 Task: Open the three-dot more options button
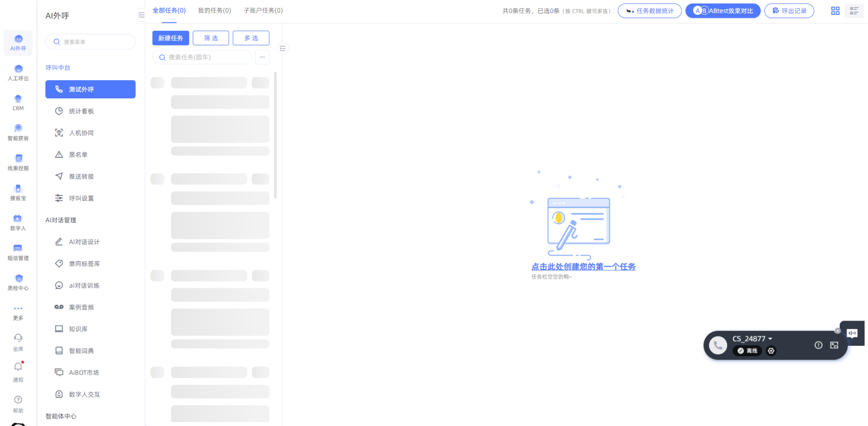(x=262, y=57)
